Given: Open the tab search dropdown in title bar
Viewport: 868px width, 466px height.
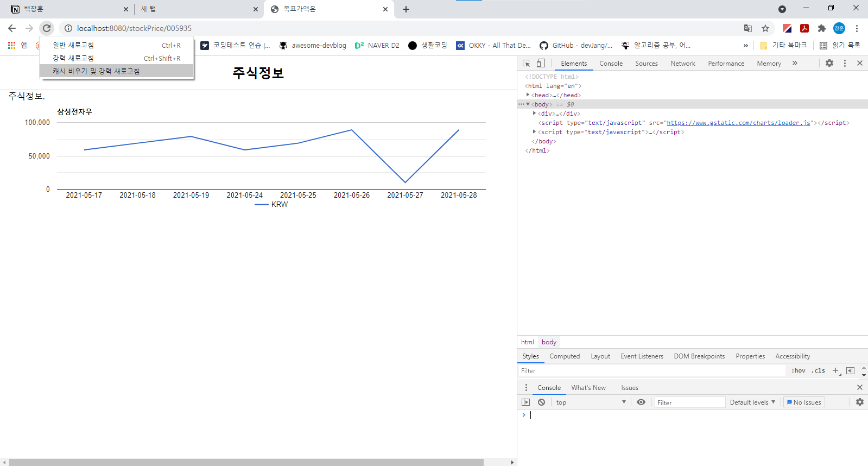Looking at the screenshot, I should (782, 9).
